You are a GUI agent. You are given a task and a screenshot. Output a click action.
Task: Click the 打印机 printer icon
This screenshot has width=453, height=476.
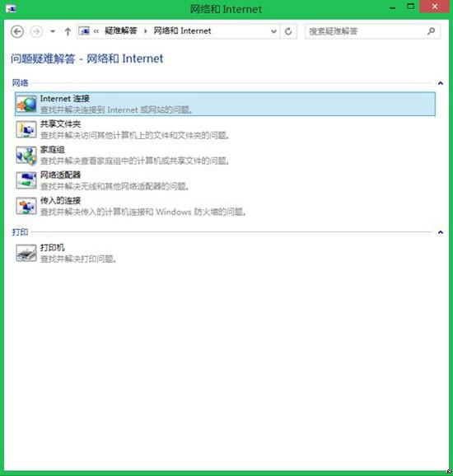point(26,253)
